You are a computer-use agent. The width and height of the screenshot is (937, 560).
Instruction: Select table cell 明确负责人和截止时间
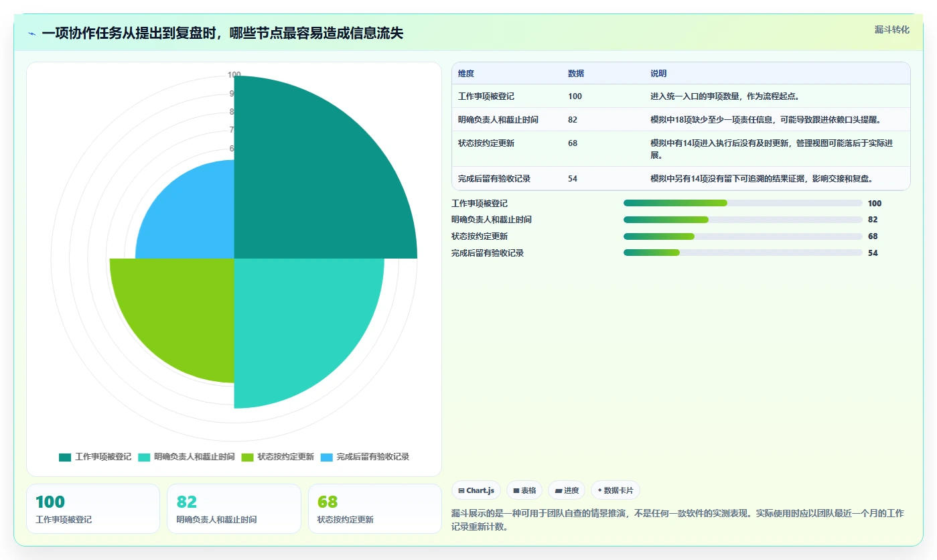point(498,120)
